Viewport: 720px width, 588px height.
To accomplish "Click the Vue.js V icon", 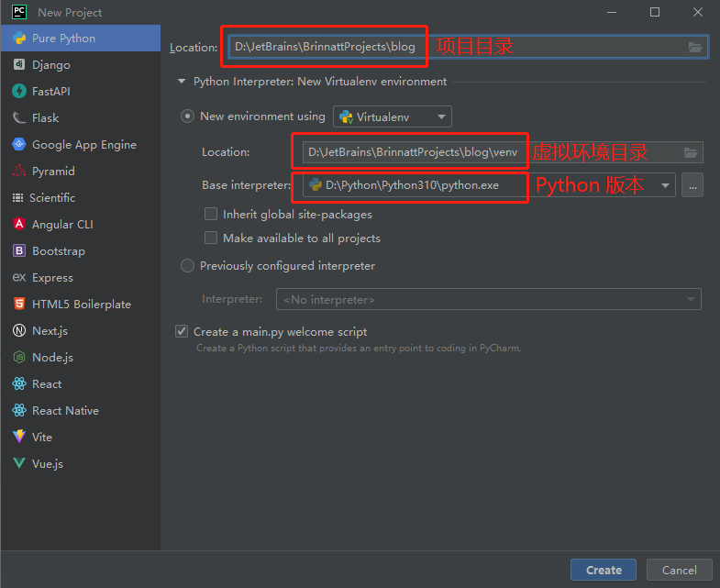I will 19,463.
